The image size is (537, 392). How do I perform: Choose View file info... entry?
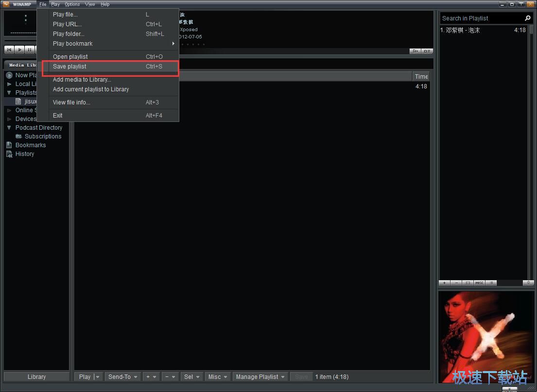108,102
